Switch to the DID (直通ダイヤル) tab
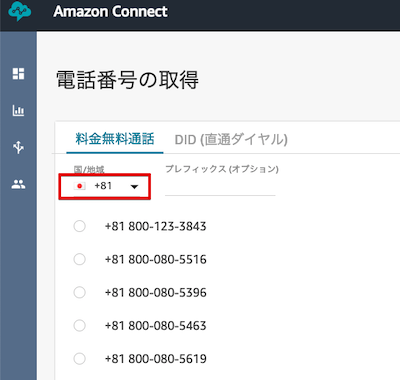 (231, 139)
